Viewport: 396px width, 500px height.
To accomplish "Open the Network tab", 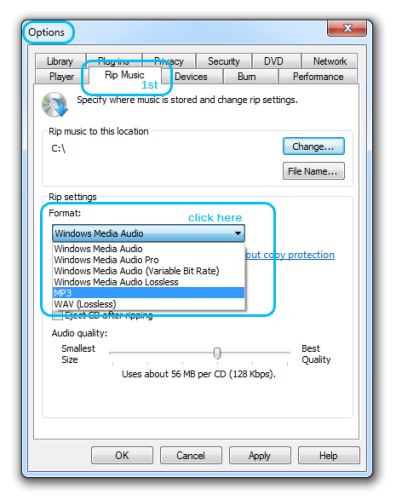I will click(x=330, y=61).
